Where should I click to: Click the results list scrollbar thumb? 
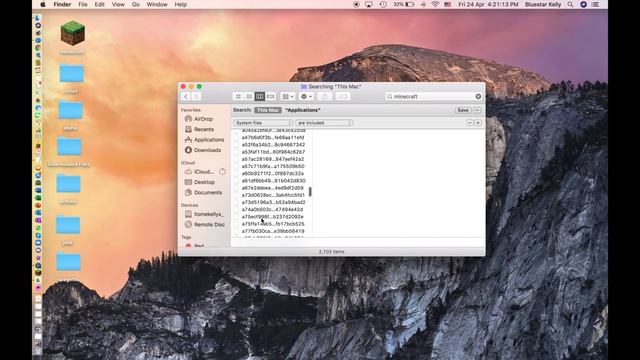pos(310,191)
